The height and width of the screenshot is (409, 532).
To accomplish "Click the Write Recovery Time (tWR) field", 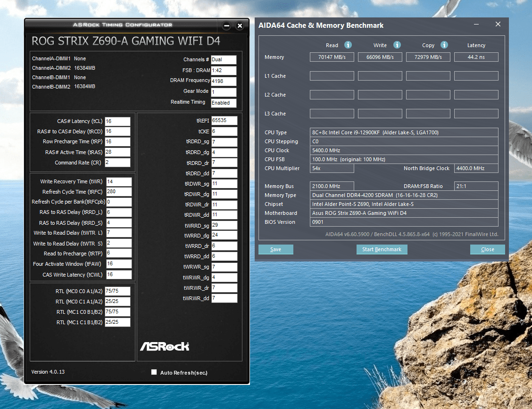I will click(119, 181).
